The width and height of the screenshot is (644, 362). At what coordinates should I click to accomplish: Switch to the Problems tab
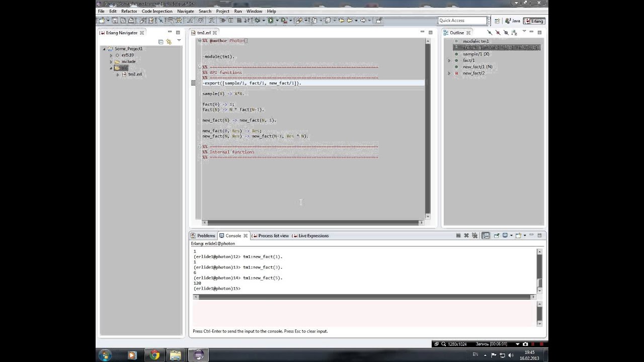tap(203, 236)
